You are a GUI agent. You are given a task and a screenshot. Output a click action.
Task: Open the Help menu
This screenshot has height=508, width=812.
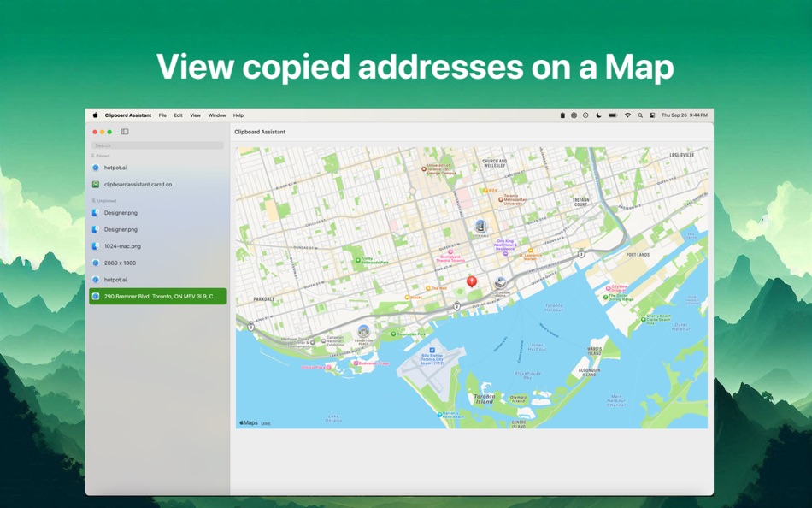(238, 115)
